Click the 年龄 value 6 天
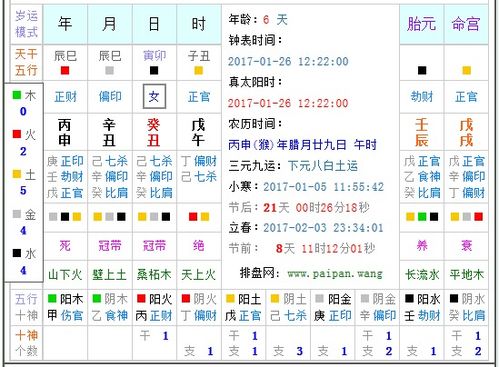The image size is (499, 367). (x=275, y=20)
